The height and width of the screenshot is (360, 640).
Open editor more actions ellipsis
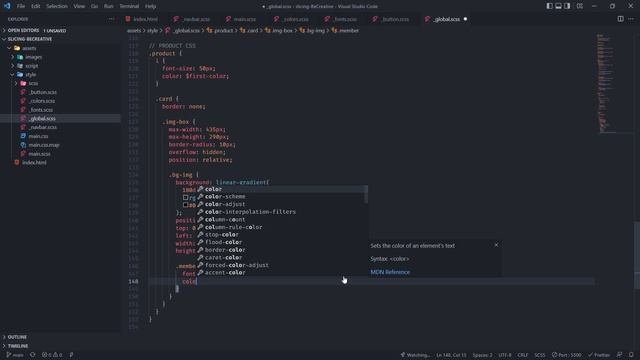(x=631, y=19)
